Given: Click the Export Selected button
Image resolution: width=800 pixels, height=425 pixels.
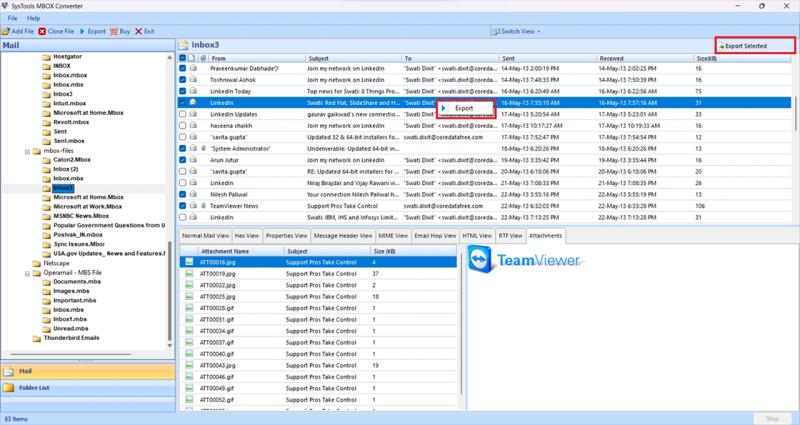Looking at the screenshot, I should pyautogui.click(x=755, y=45).
